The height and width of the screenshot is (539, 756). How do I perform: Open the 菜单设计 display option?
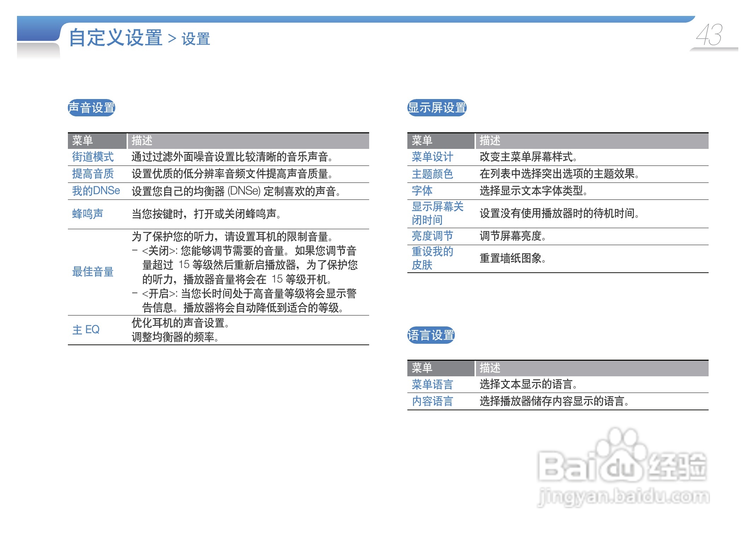coord(432,157)
